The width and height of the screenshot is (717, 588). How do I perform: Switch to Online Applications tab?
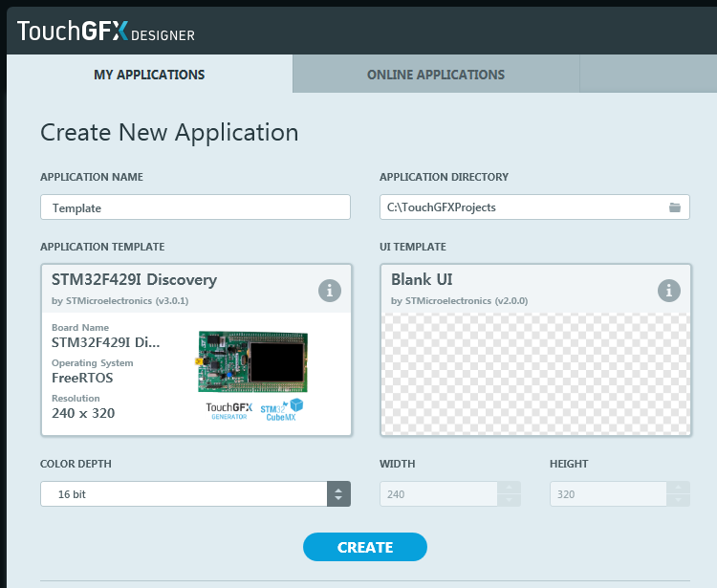[436, 74]
